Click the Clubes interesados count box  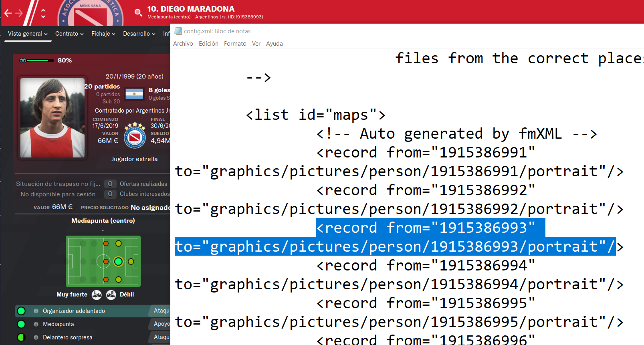tap(110, 194)
